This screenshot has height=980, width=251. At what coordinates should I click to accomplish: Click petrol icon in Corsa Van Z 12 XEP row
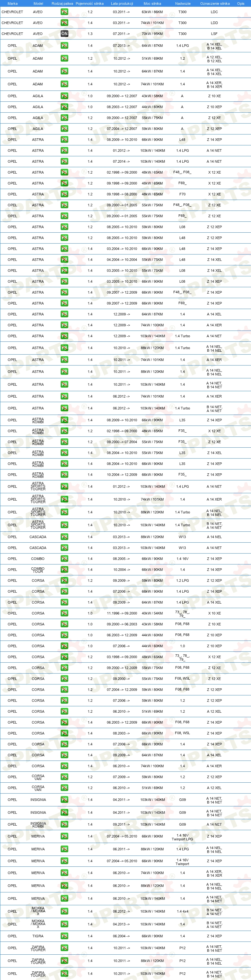point(64,777)
